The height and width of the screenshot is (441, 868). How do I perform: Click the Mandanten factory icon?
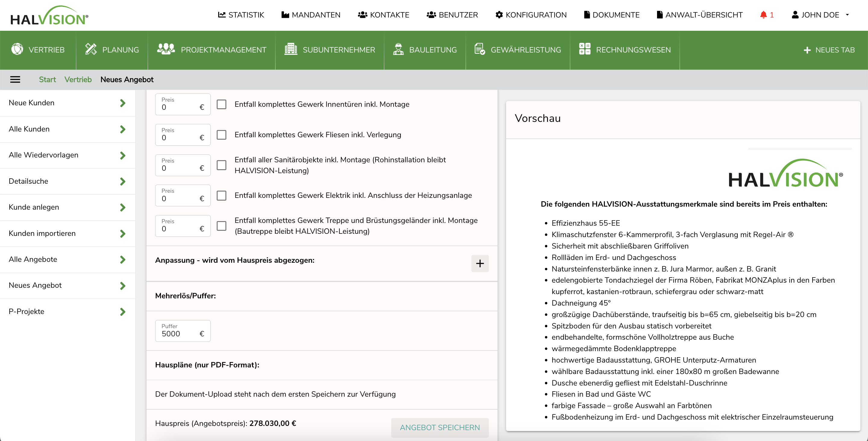pos(285,15)
